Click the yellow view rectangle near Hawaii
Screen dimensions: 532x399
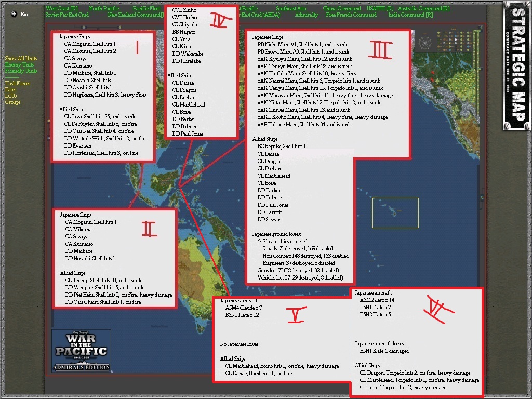[x=395, y=212]
